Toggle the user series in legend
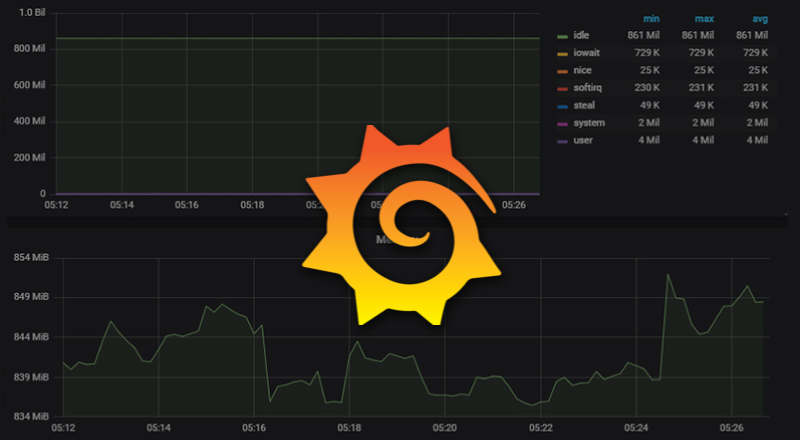Image resolution: width=800 pixels, height=440 pixels. coord(583,140)
